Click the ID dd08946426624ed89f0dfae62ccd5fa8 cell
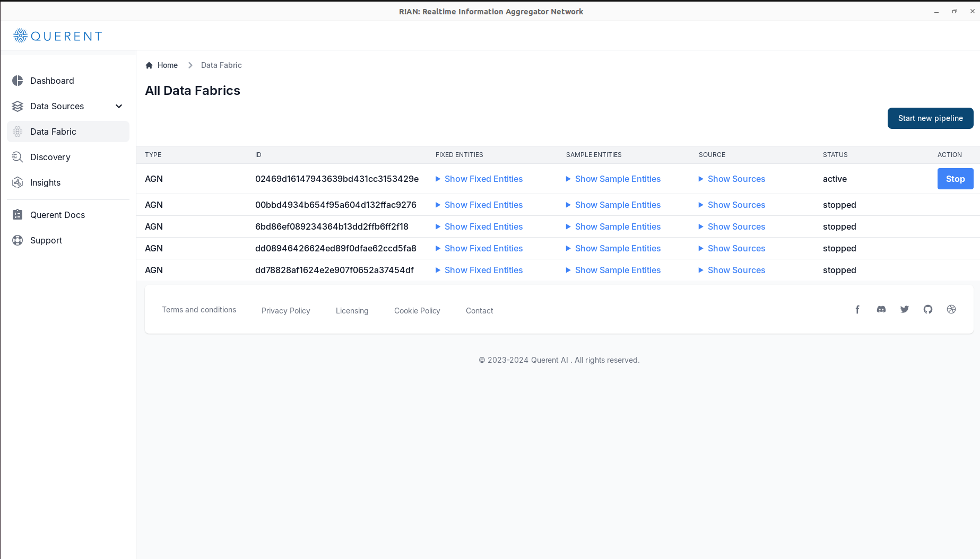 pos(336,248)
